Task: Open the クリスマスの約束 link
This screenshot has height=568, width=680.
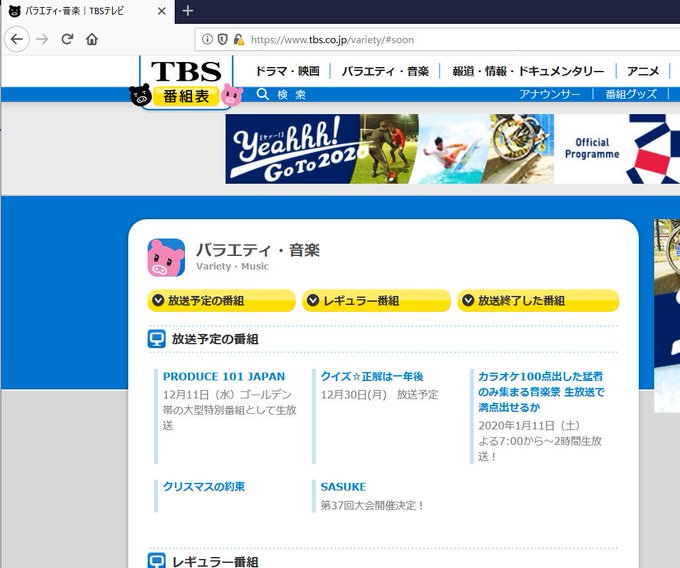Action: [204, 486]
